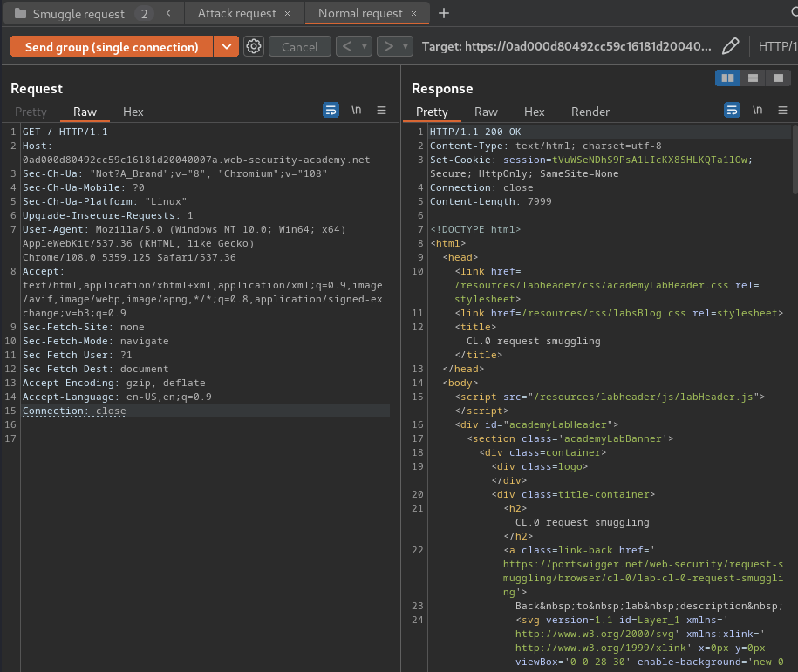Close the Normal request tab
This screenshot has height=672, width=798.
pos(413,14)
